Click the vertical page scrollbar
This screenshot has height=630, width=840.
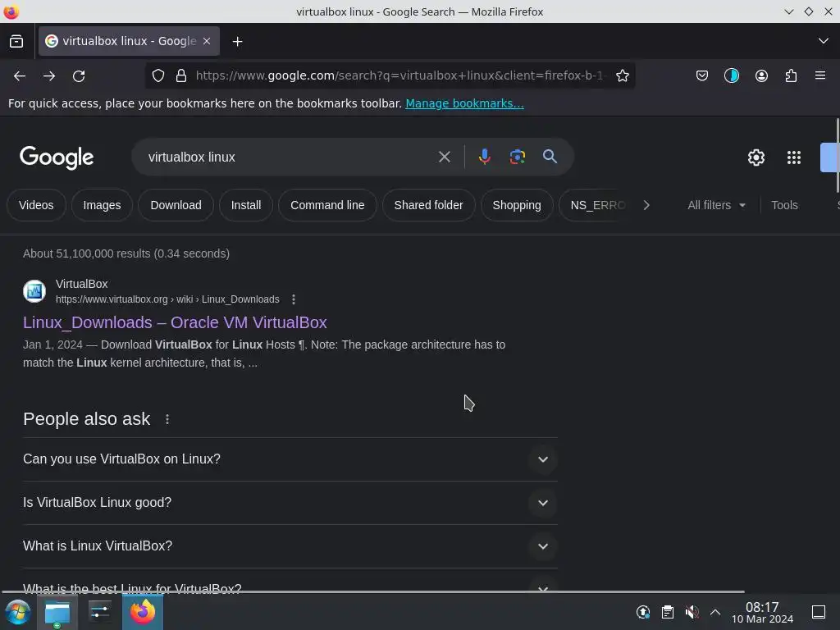tap(837, 155)
